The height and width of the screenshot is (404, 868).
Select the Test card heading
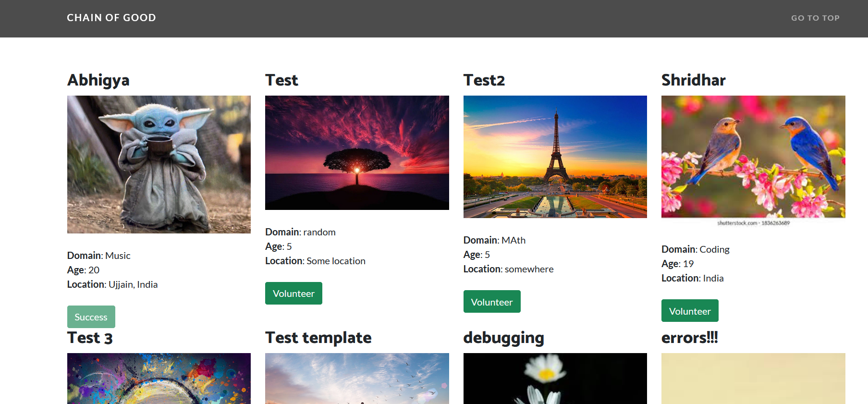[281, 80]
